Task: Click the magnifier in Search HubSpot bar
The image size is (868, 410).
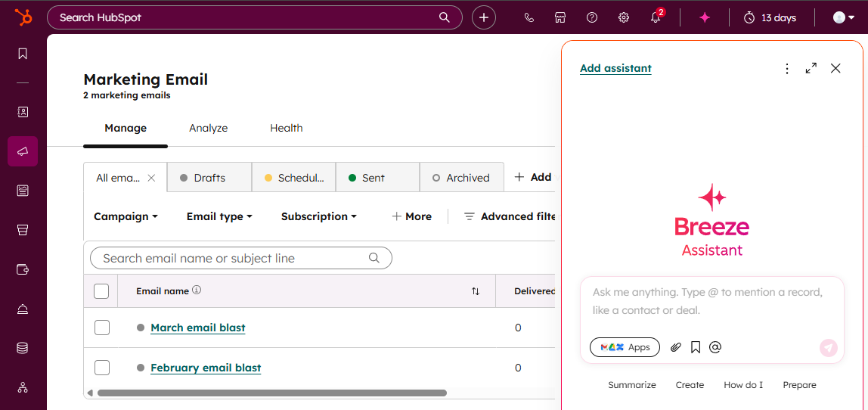Action: pos(445,17)
